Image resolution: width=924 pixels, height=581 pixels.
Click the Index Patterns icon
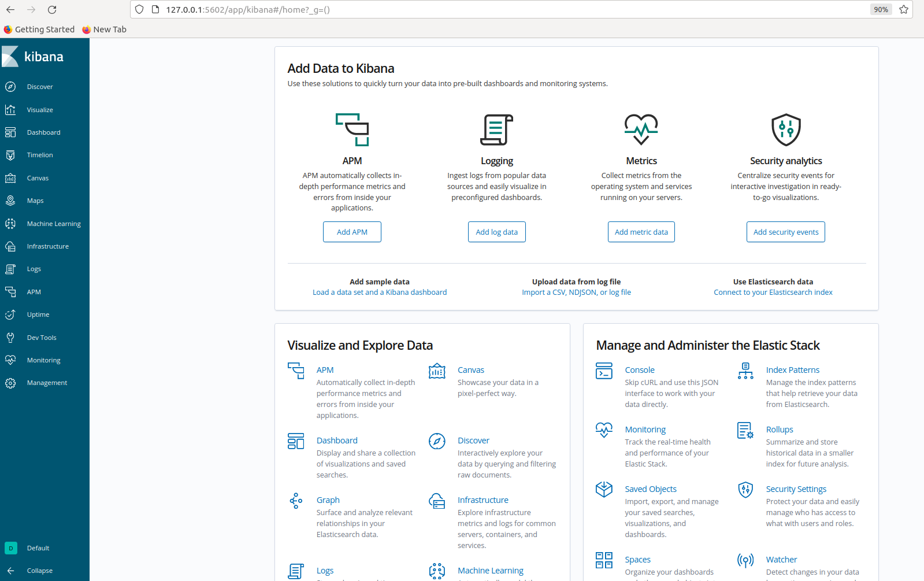point(745,371)
